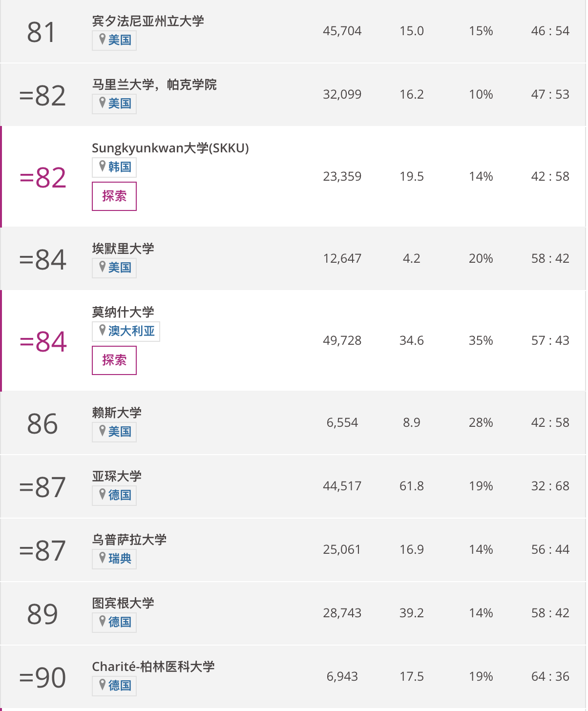The image size is (588, 711).
Task: Click the 探索 button under 莫纳什大学
Action: point(114,360)
